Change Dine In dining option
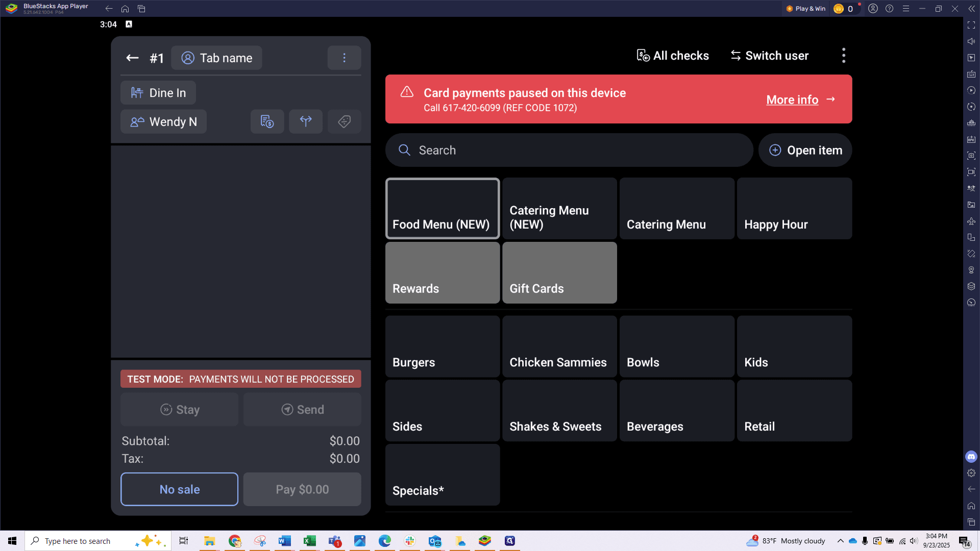This screenshot has width=980, height=551. pyautogui.click(x=158, y=93)
